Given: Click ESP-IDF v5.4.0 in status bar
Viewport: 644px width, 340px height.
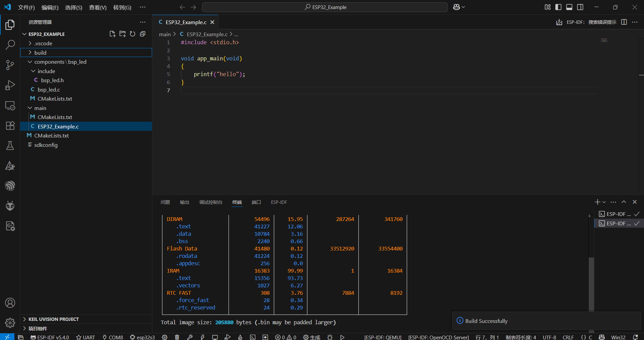Looking at the screenshot, I should tap(50, 337).
